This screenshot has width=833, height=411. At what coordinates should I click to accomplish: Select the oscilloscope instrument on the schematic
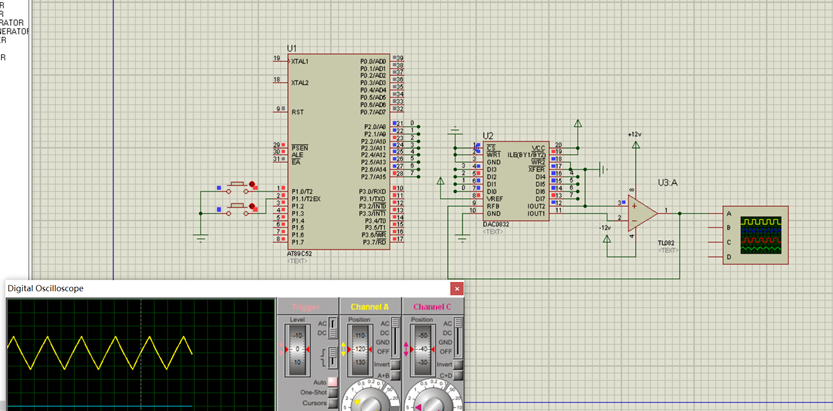[755, 235]
